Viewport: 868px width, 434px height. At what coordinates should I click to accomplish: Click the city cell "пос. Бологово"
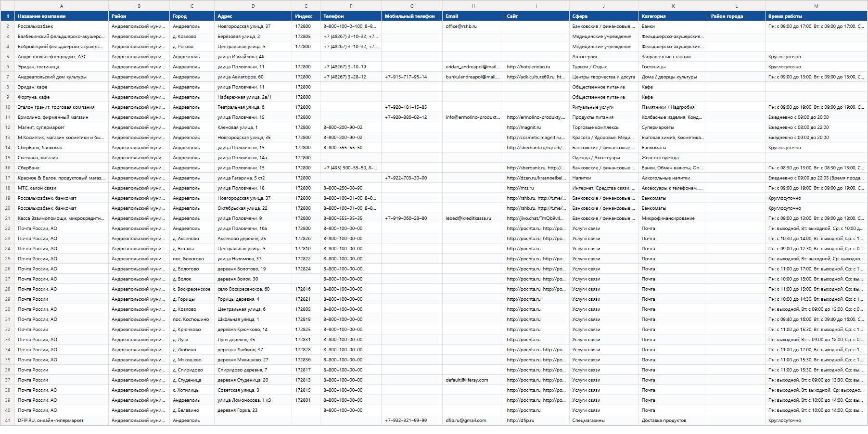pyautogui.click(x=192, y=258)
